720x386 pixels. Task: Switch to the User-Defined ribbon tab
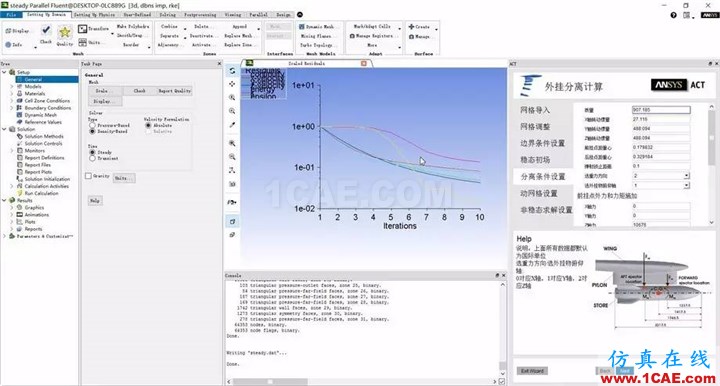click(137, 15)
